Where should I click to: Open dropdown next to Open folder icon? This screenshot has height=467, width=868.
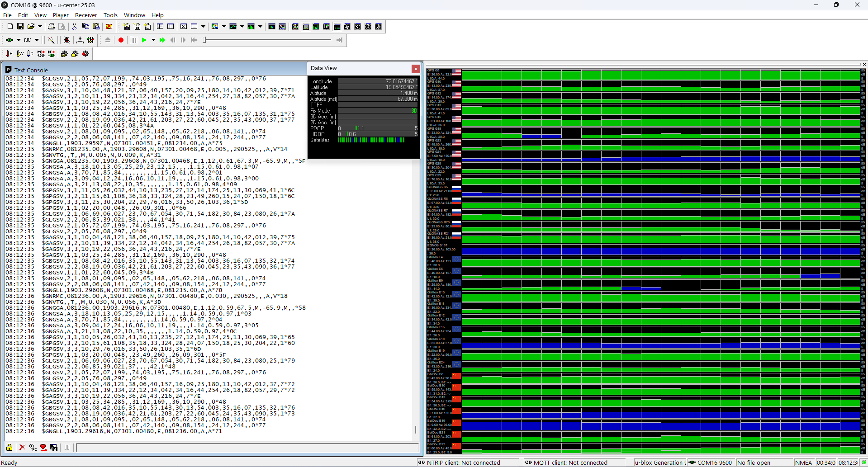pyautogui.click(x=40, y=27)
